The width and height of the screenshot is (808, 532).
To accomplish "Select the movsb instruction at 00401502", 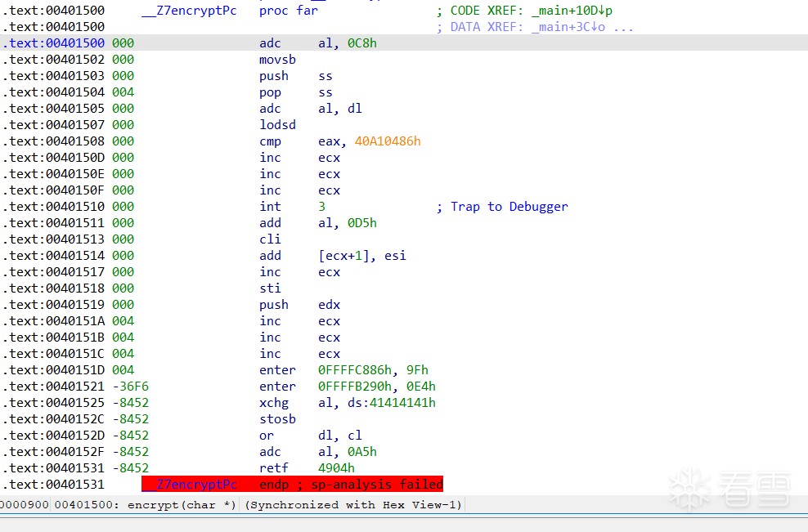I will click(x=277, y=59).
